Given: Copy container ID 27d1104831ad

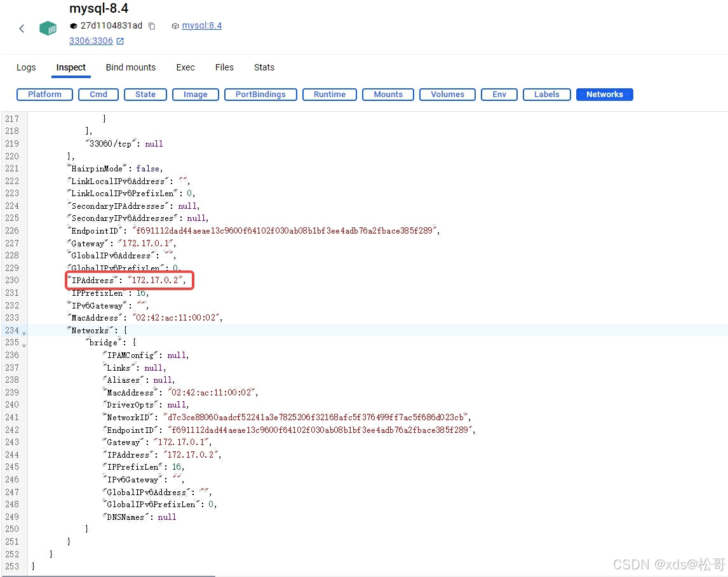Looking at the screenshot, I should [x=152, y=26].
